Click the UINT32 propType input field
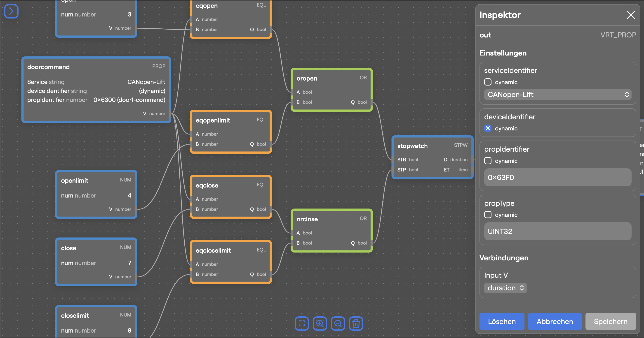644x338 pixels. [558, 232]
